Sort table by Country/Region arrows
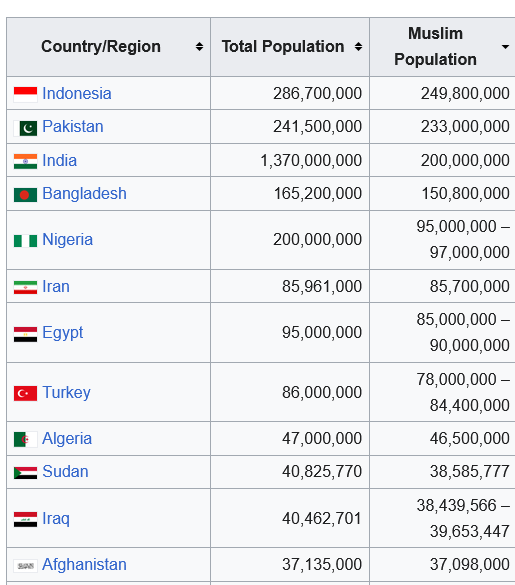The height and width of the screenshot is (585, 515). [x=199, y=47]
